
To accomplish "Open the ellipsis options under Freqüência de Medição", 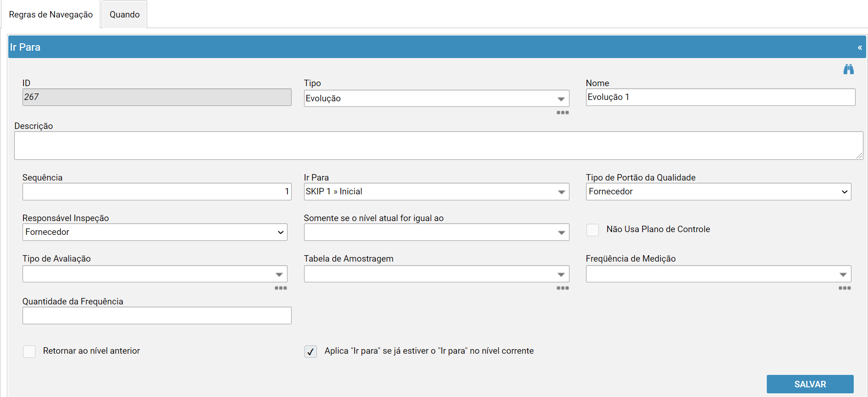I will pyautogui.click(x=845, y=288).
